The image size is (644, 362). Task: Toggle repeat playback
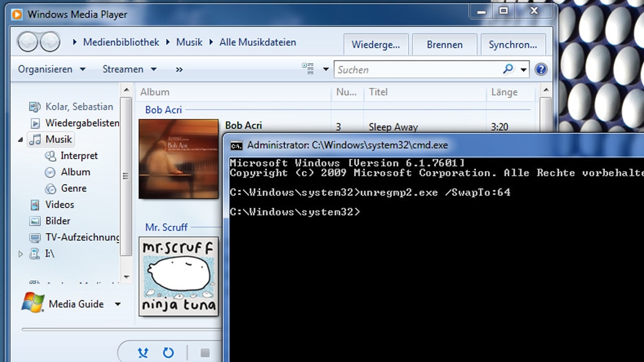pos(169,353)
